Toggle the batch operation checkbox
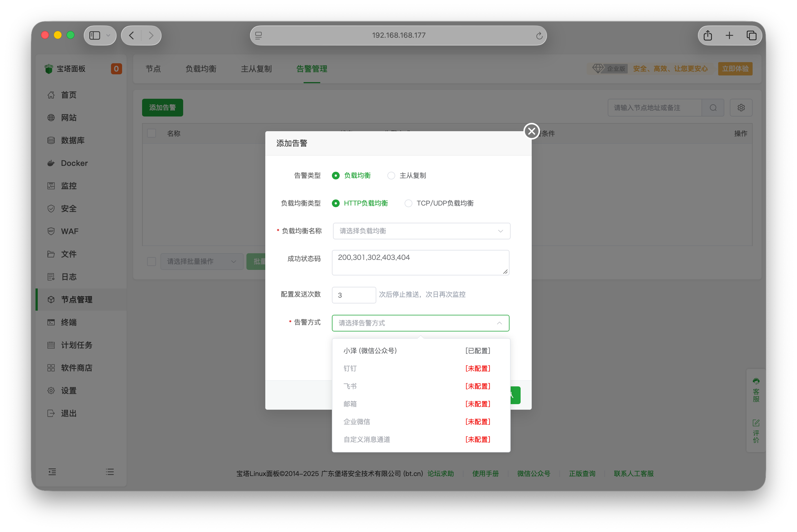Viewport: 797px width, 532px height. pyautogui.click(x=152, y=262)
